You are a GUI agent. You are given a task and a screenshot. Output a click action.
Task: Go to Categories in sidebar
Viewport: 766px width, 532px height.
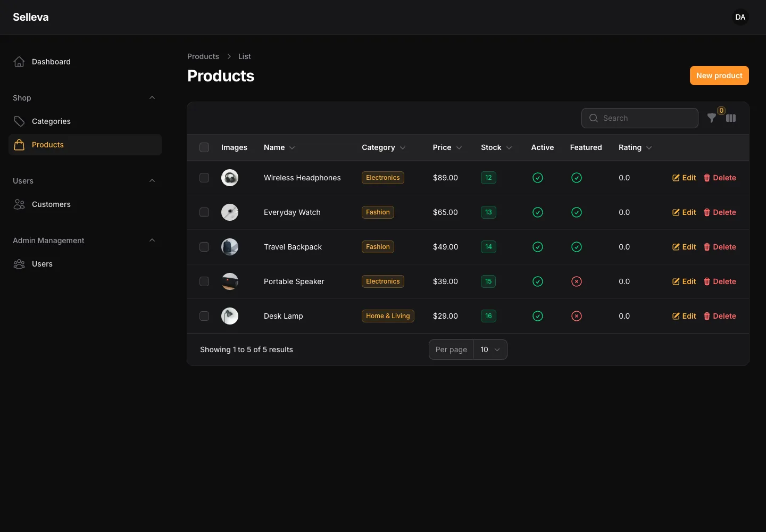tap(85, 121)
